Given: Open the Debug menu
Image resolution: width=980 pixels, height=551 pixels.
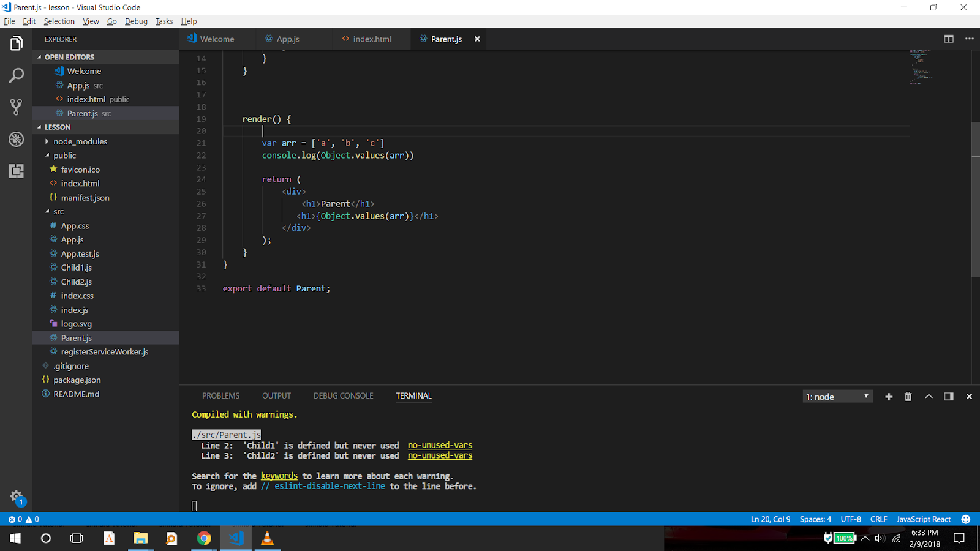Looking at the screenshot, I should [136, 21].
